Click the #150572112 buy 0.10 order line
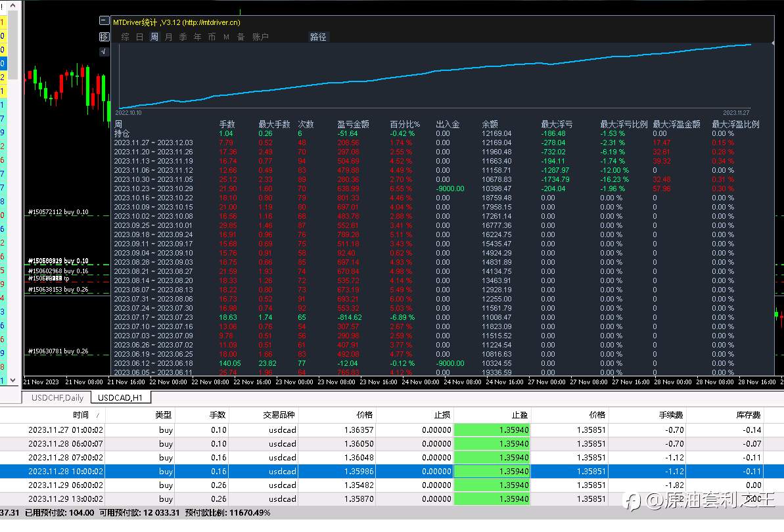Image resolution: width=784 pixels, height=532 pixels. tap(58, 211)
